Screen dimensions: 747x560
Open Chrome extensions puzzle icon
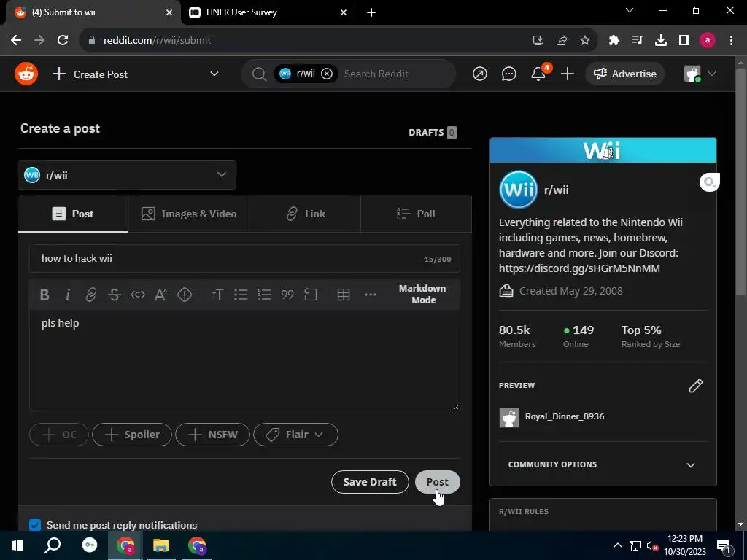pos(614,41)
